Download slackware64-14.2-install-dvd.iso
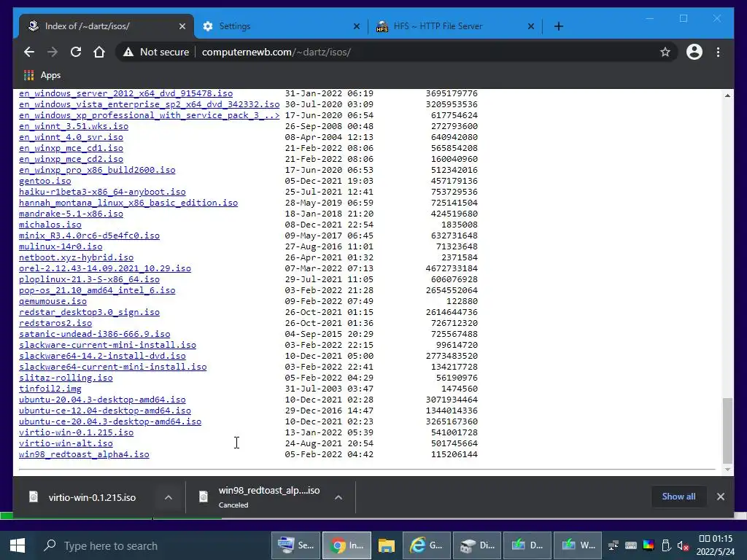Image resolution: width=747 pixels, height=560 pixels. (102, 357)
